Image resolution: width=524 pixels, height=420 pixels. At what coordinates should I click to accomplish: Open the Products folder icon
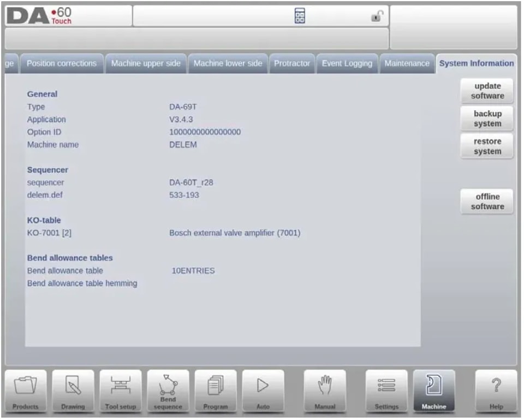coord(26,391)
